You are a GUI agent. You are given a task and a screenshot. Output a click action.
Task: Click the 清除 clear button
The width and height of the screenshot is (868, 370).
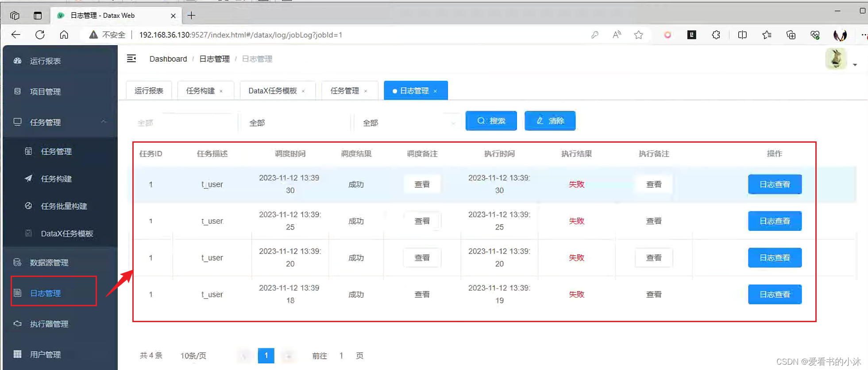(550, 121)
